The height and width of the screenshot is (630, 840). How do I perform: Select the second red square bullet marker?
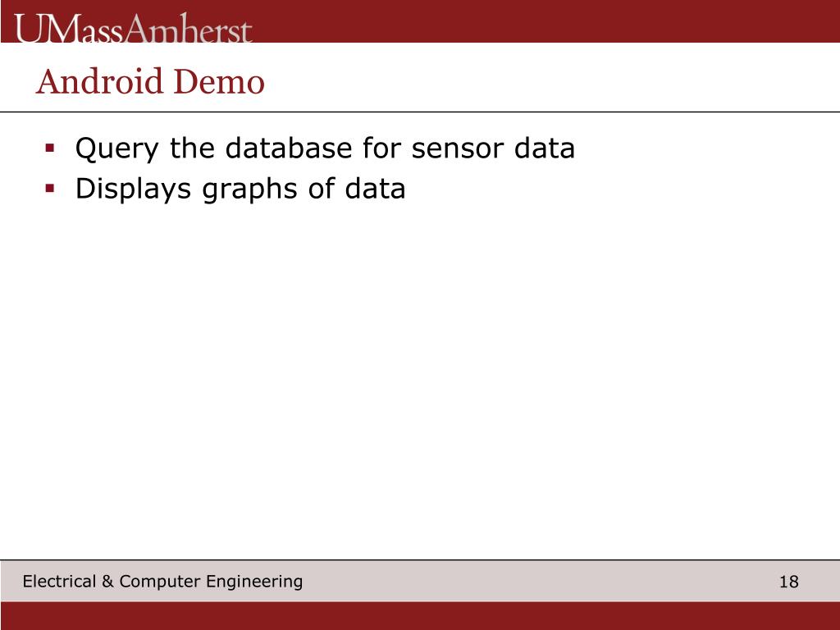50,189
